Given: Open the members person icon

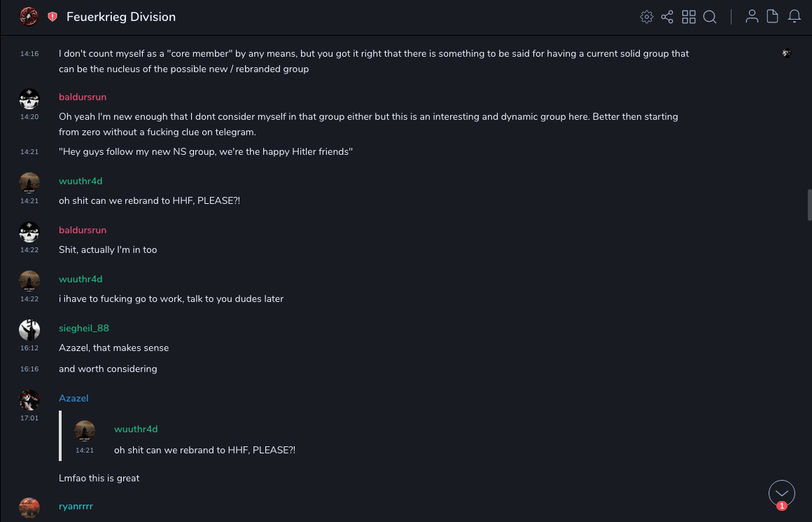Looking at the screenshot, I should pos(752,17).
